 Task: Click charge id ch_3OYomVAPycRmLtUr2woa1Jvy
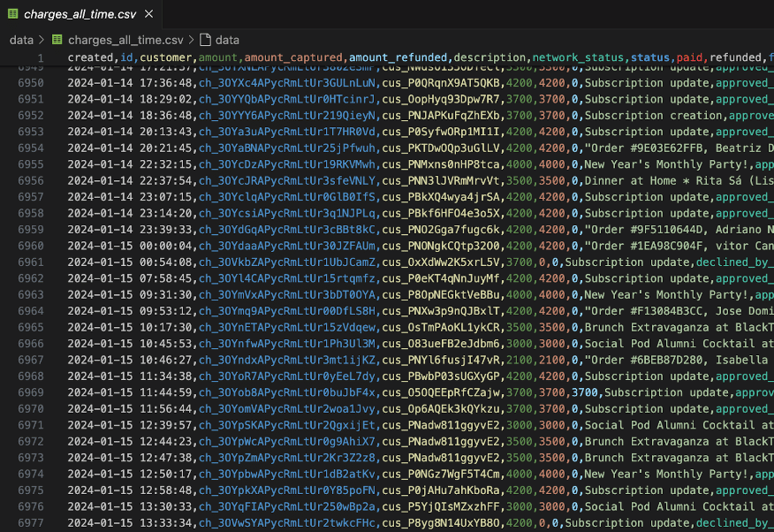(x=287, y=408)
